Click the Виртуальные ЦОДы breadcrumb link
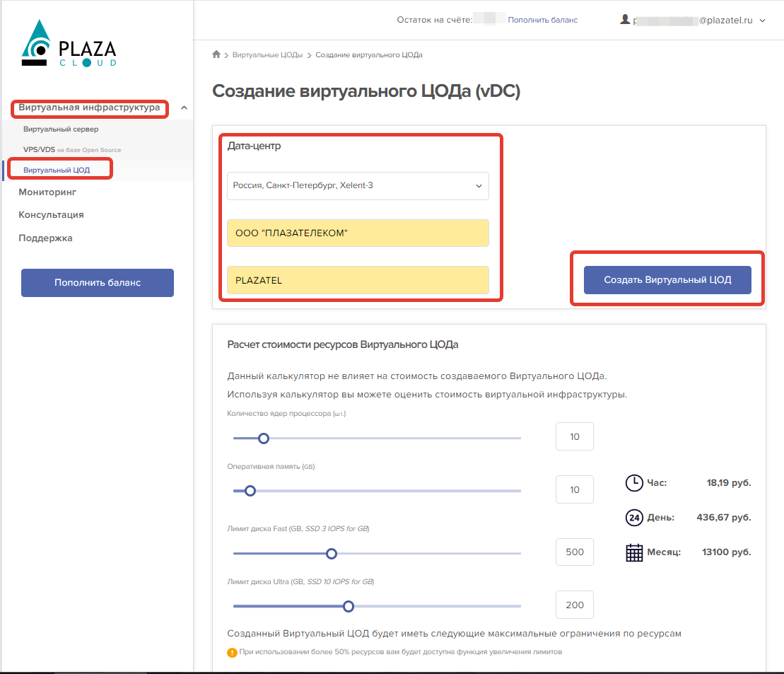The height and width of the screenshot is (674, 784). click(267, 54)
